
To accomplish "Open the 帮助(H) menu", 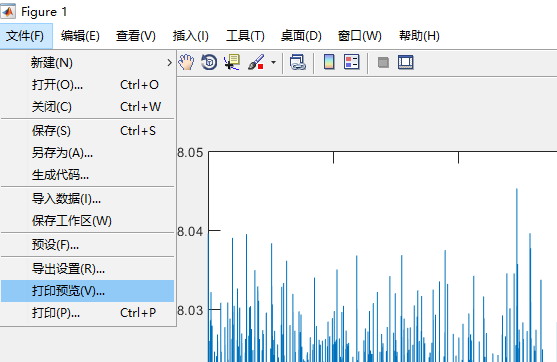I will [x=419, y=36].
